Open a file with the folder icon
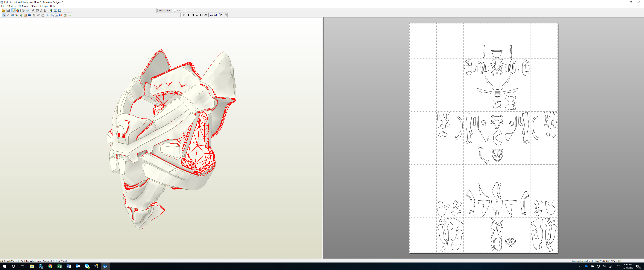Viewport: 644px width, 270px height. tap(4, 10)
